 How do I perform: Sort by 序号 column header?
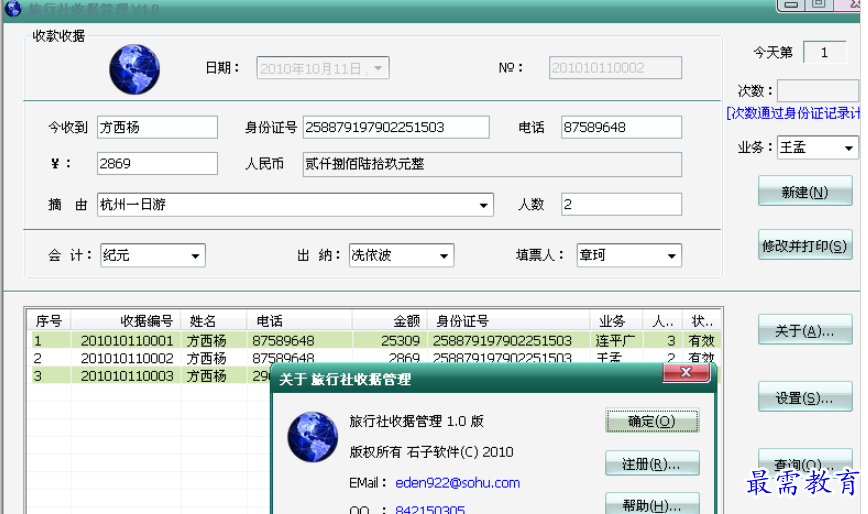[49, 321]
